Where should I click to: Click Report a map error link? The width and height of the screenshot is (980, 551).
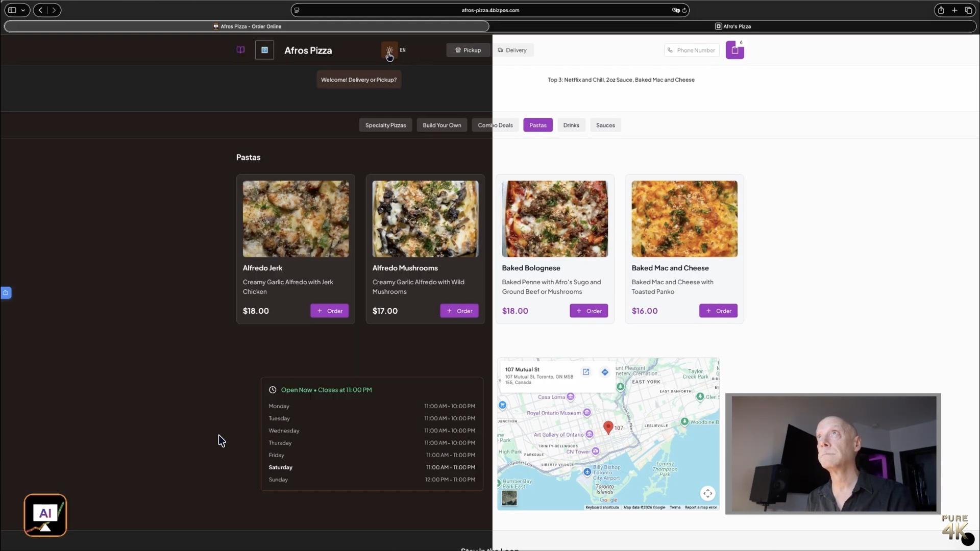pos(701,508)
